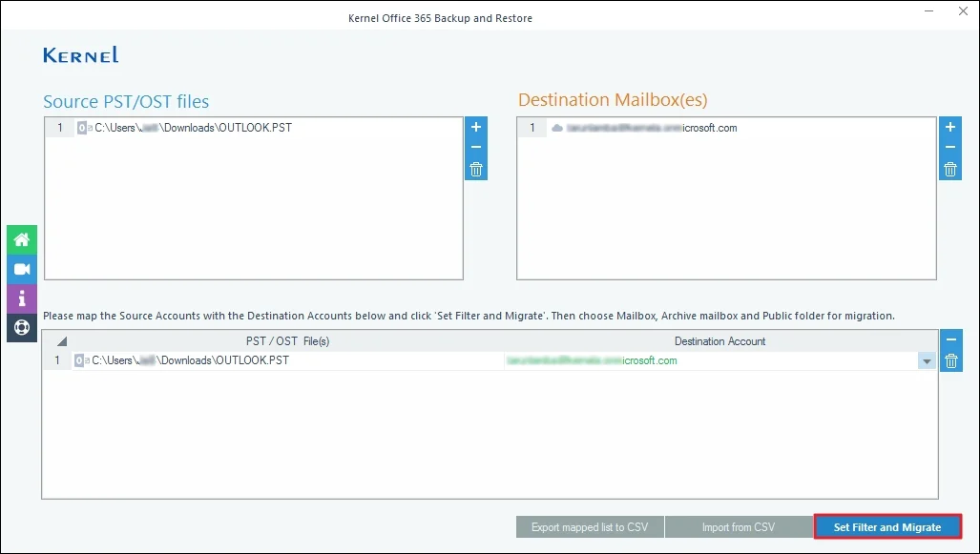The image size is (980, 554).
Task: Open the info sidebar icon
Action: point(22,298)
